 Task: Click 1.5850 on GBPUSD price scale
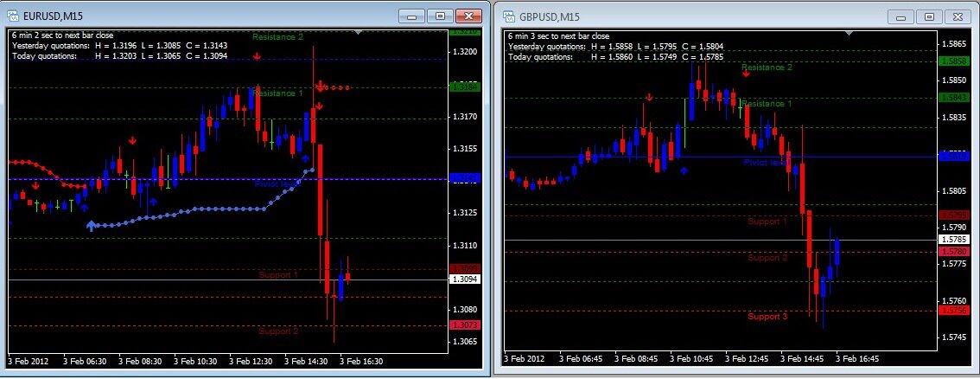pos(954,80)
